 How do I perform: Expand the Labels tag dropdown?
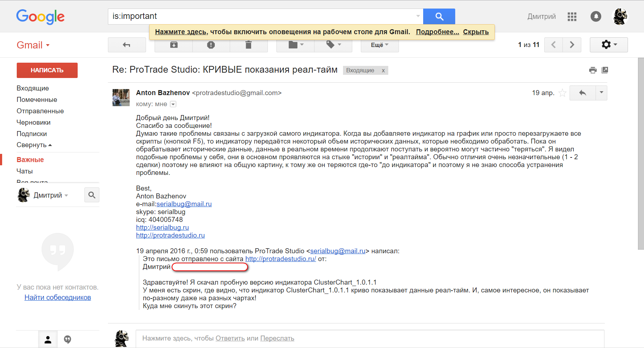[x=333, y=45]
